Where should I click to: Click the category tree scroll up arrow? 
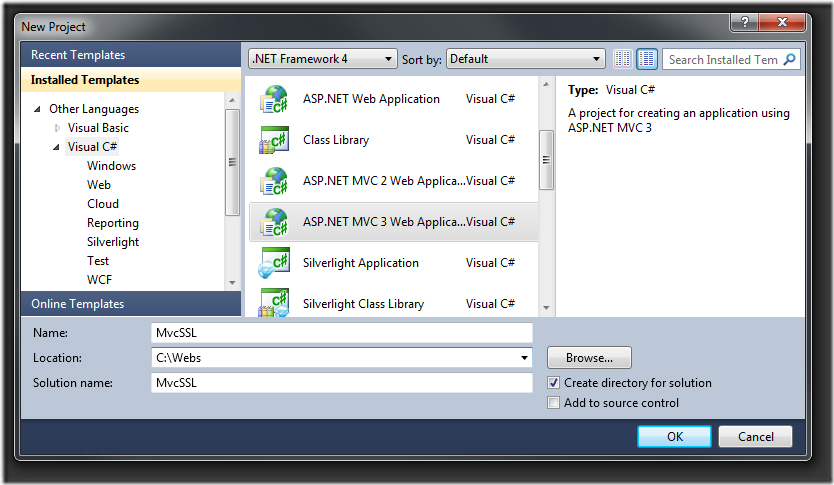point(232,100)
